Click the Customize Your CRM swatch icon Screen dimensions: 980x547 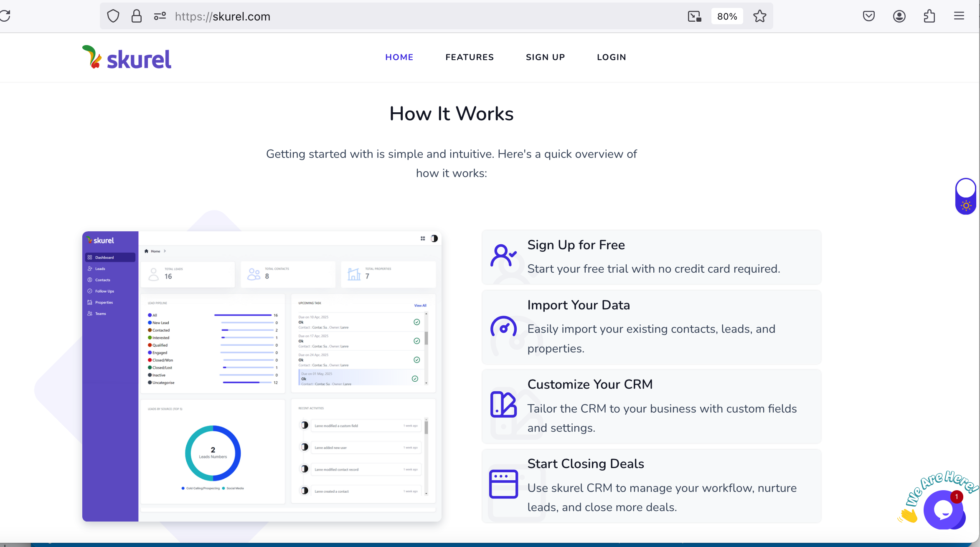[x=503, y=404]
